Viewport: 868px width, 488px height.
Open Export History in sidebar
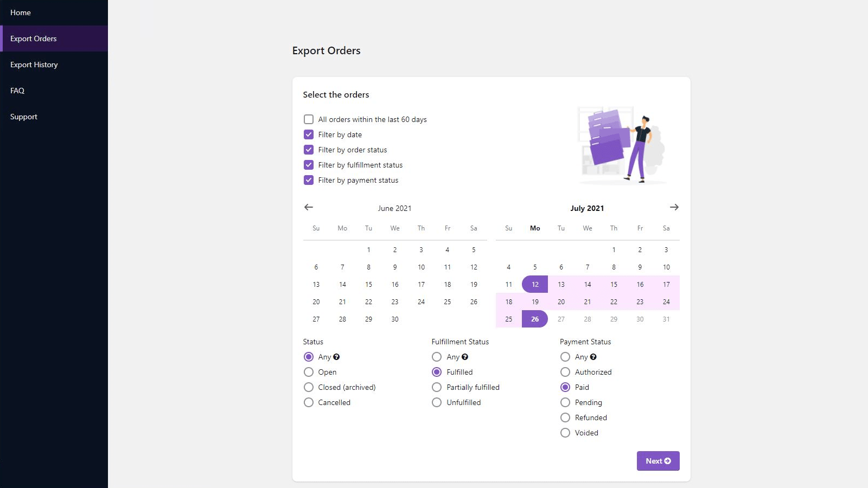pyautogui.click(x=34, y=65)
